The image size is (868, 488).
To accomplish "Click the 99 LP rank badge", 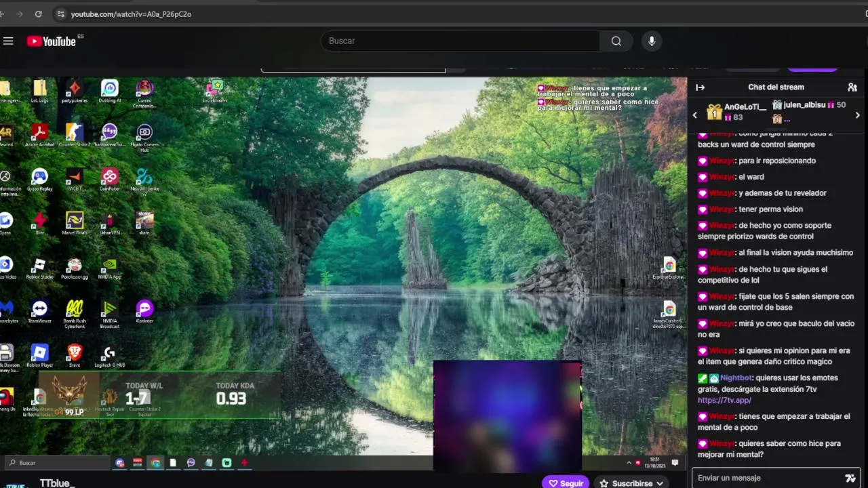I will (71, 395).
